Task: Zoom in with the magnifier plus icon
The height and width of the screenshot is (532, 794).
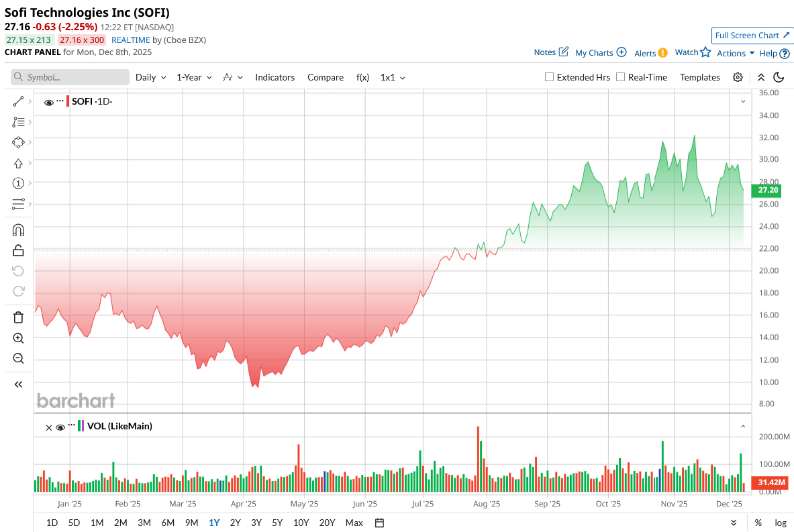Action: pyautogui.click(x=18, y=338)
